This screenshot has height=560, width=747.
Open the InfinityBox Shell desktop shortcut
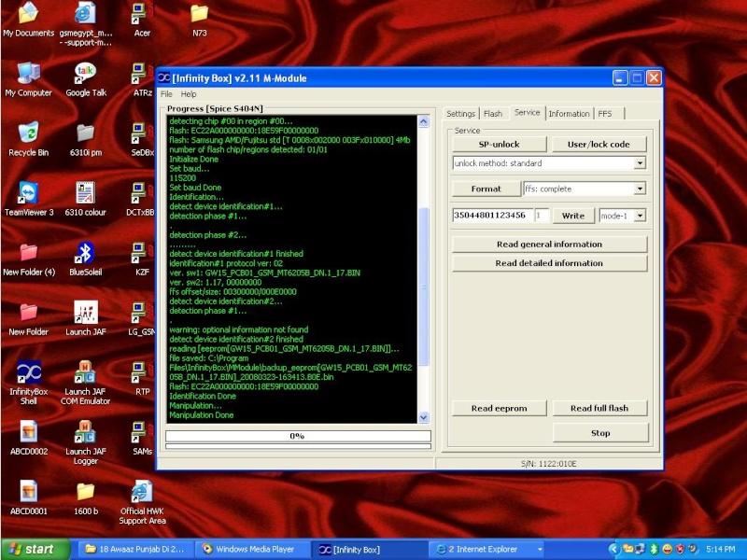click(x=28, y=383)
